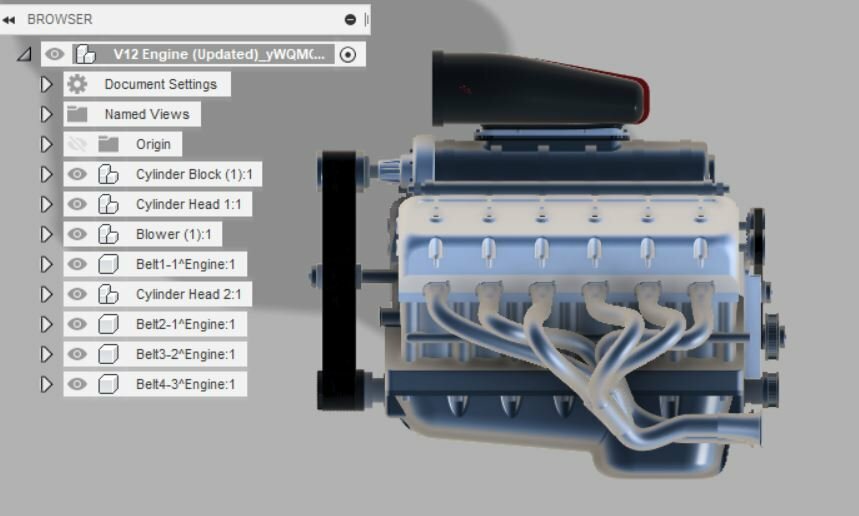The image size is (859, 516).
Task: Expand the Belt2-1^Engine:1 node
Action: click(x=47, y=325)
